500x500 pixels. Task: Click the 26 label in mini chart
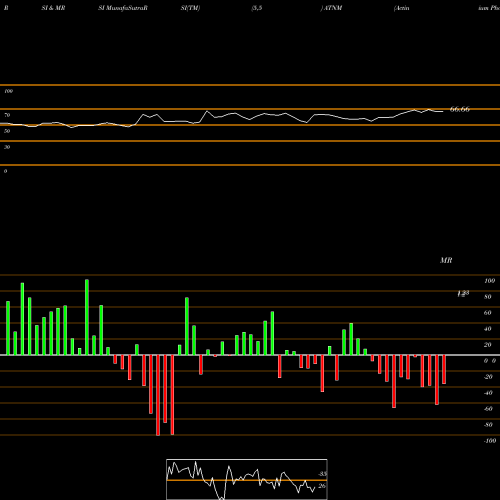(x=322, y=486)
